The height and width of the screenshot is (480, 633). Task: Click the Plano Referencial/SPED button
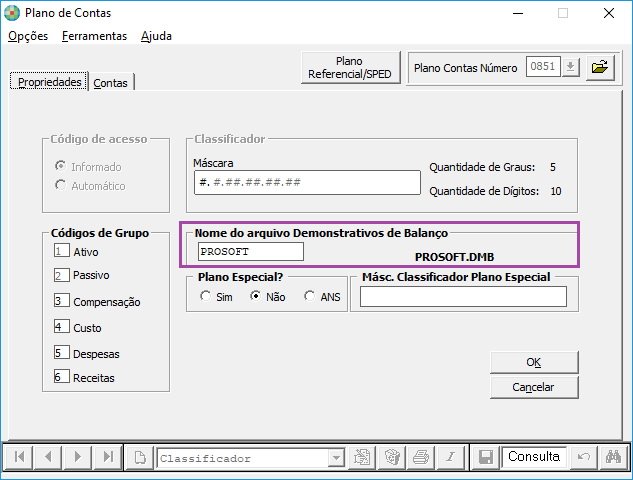[x=350, y=67]
